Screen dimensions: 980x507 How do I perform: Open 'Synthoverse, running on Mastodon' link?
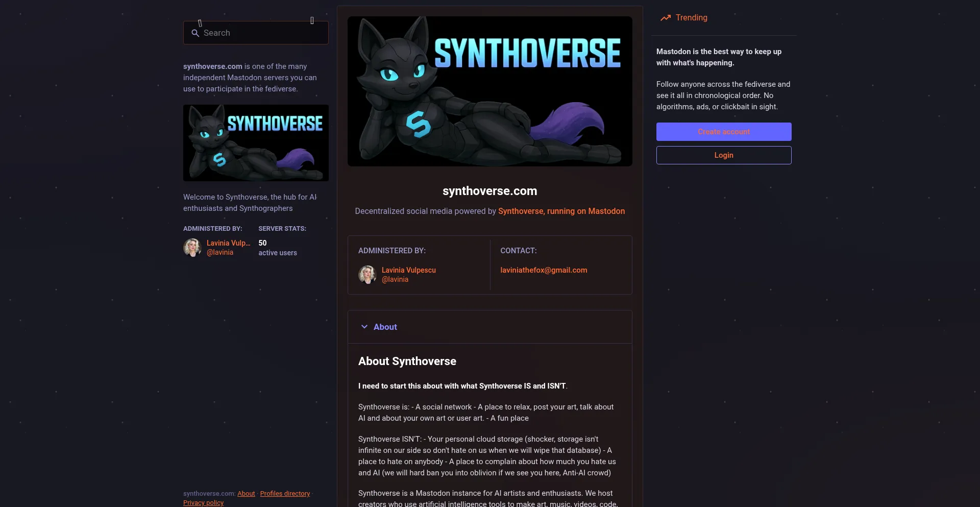[561, 211]
